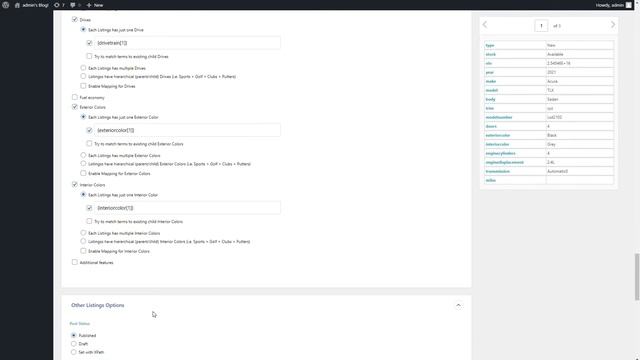Viewport: 640px width, 360px height.
Task: Click the Other Listings Options heading
Action: (x=98, y=305)
